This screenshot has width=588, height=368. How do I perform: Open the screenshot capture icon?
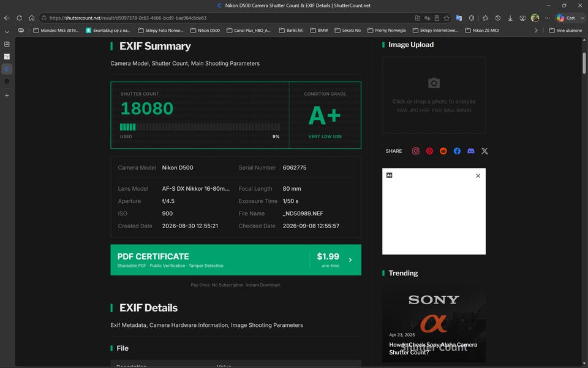point(522,18)
